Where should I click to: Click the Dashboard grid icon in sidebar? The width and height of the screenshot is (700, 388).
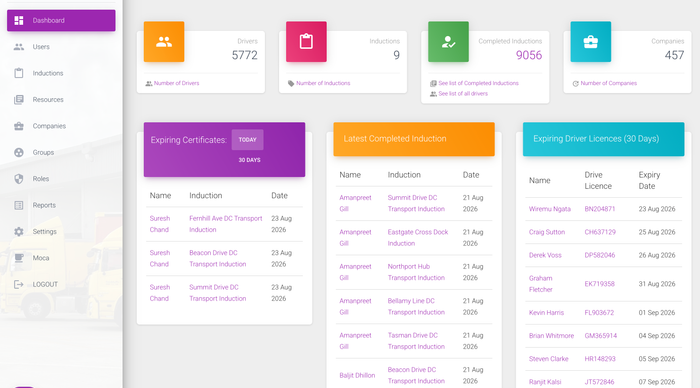click(19, 21)
